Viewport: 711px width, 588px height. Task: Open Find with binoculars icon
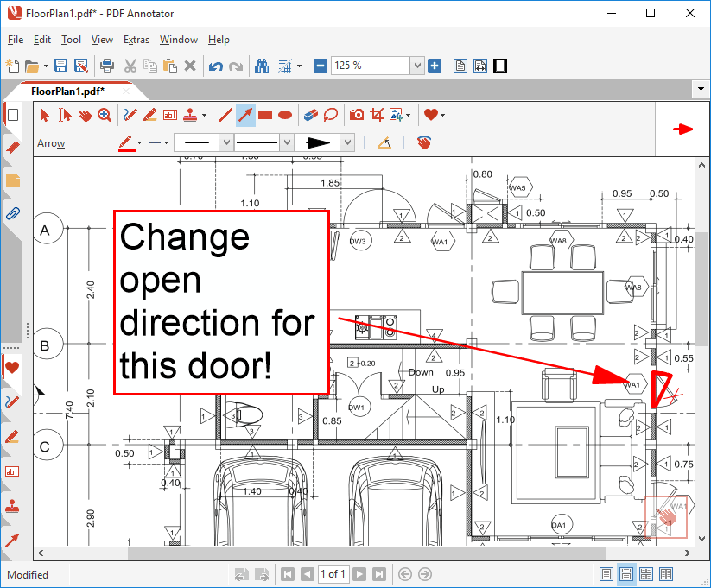[262, 66]
